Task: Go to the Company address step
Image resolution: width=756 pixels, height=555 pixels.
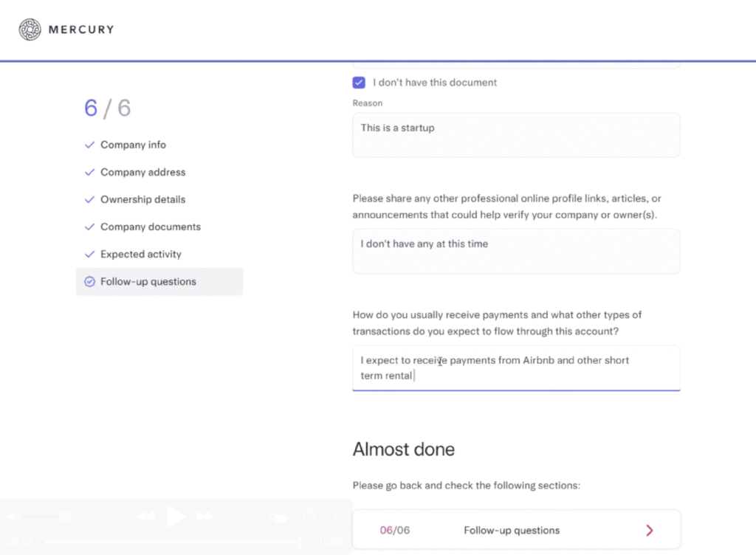Action: pyautogui.click(x=142, y=172)
